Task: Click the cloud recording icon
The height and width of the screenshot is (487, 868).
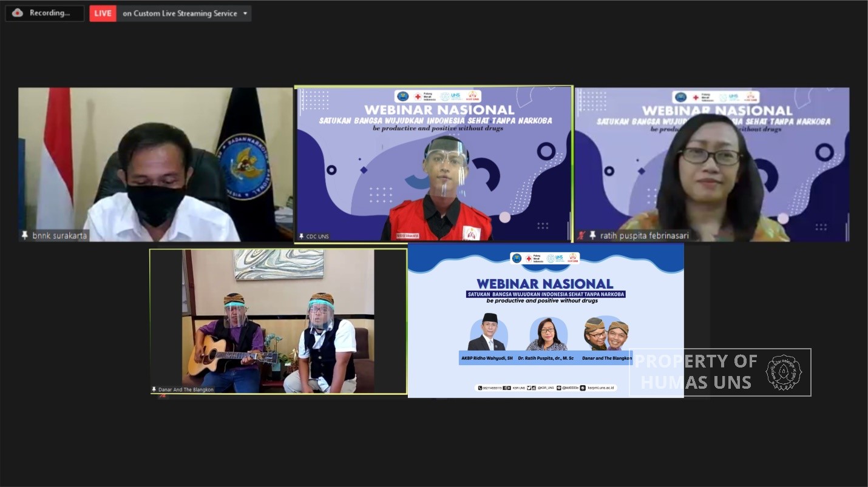Action: tap(17, 13)
